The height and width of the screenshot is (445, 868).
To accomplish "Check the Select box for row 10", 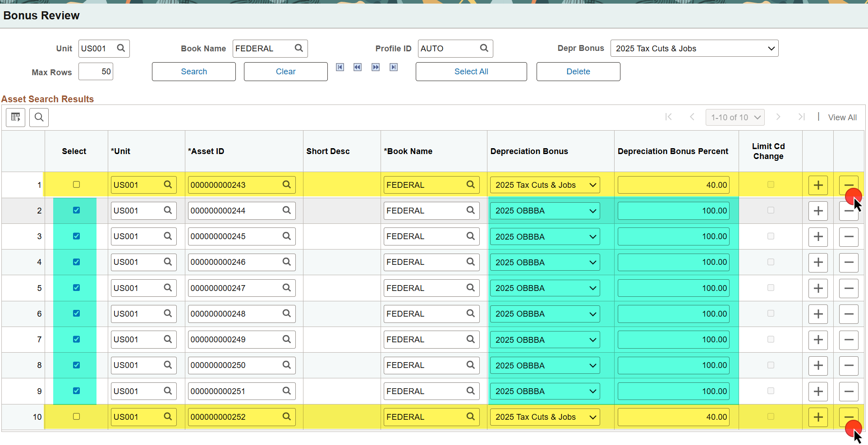I will click(76, 417).
